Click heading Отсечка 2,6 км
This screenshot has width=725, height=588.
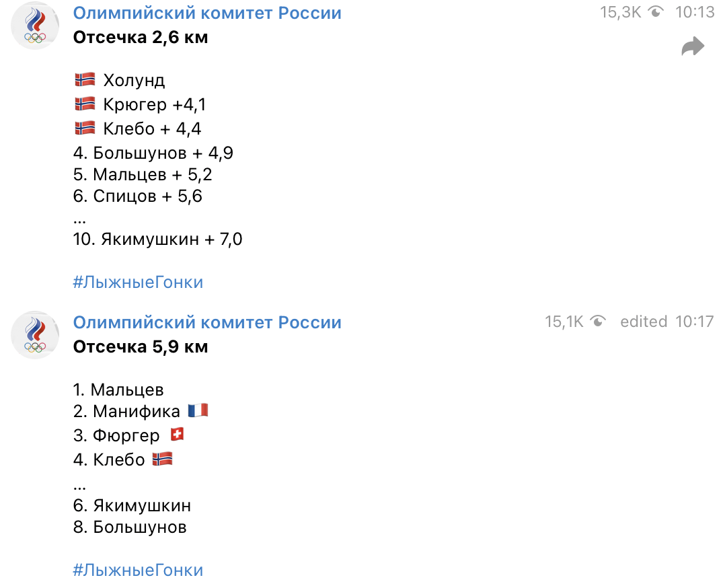(x=141, y=37)
